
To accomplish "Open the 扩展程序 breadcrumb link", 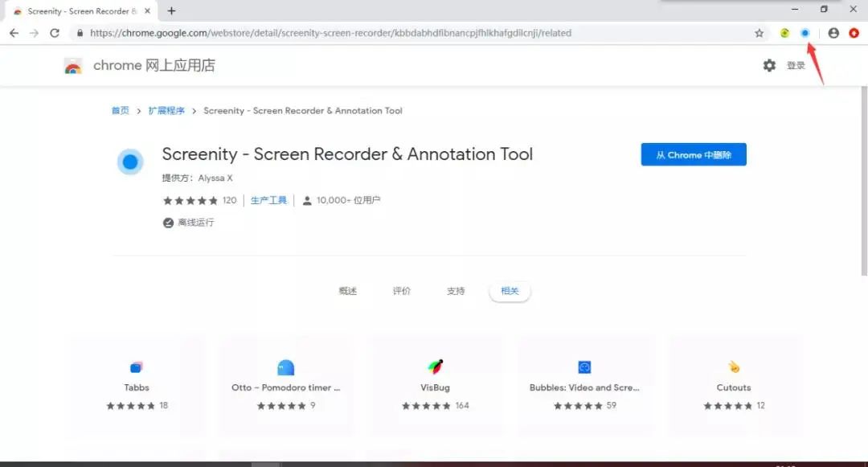I will click(x=166, y=111).
